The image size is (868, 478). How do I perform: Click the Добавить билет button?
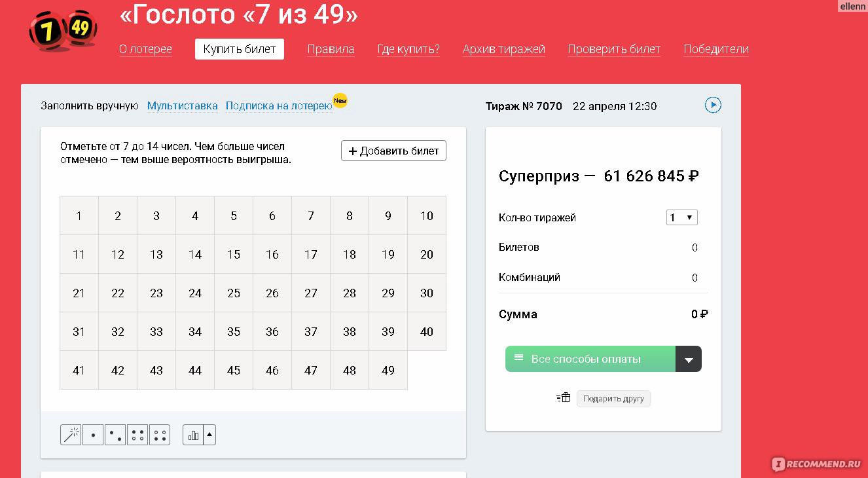(393, 151)
